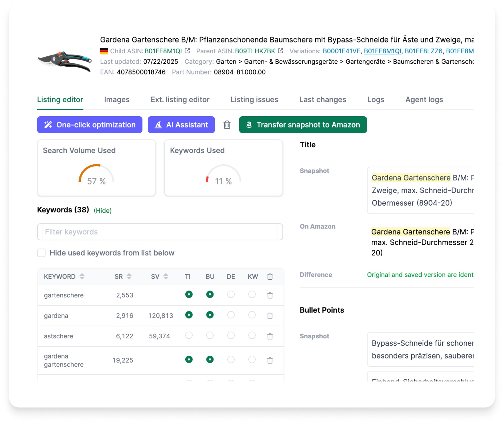Open Parent ASIN external link icon
Image resolution: width=504 pixels, height=423 pixels.
tap(281, 51)
